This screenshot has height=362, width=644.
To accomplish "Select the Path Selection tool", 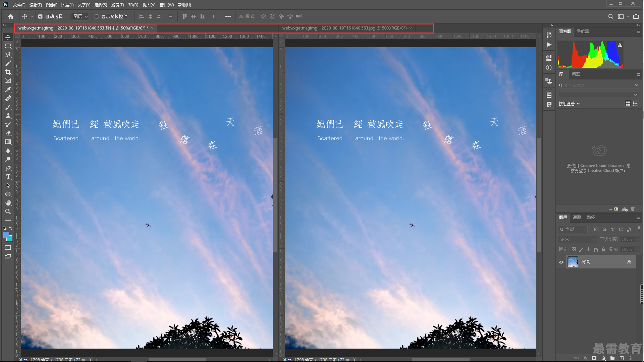I will pyautogui.click(x=8, y=185).
